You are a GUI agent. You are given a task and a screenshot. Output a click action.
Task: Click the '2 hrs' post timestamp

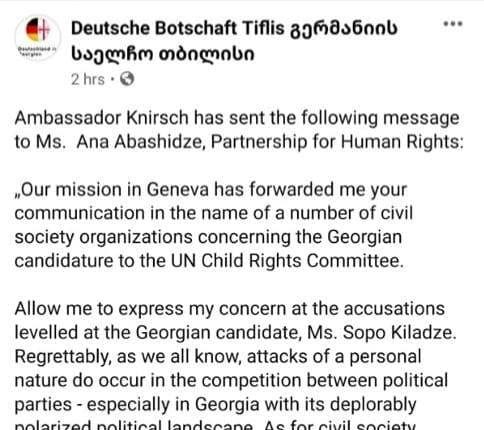click(88, 79)
